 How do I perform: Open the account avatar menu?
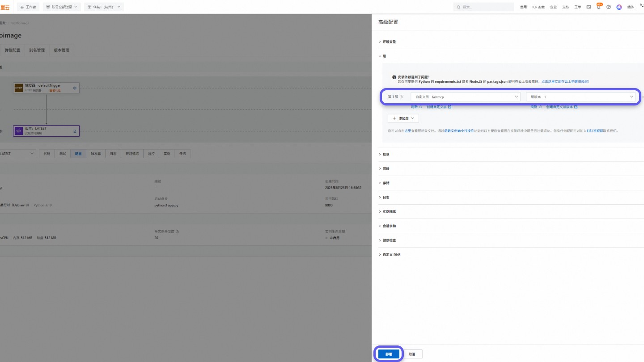[619, 7]
